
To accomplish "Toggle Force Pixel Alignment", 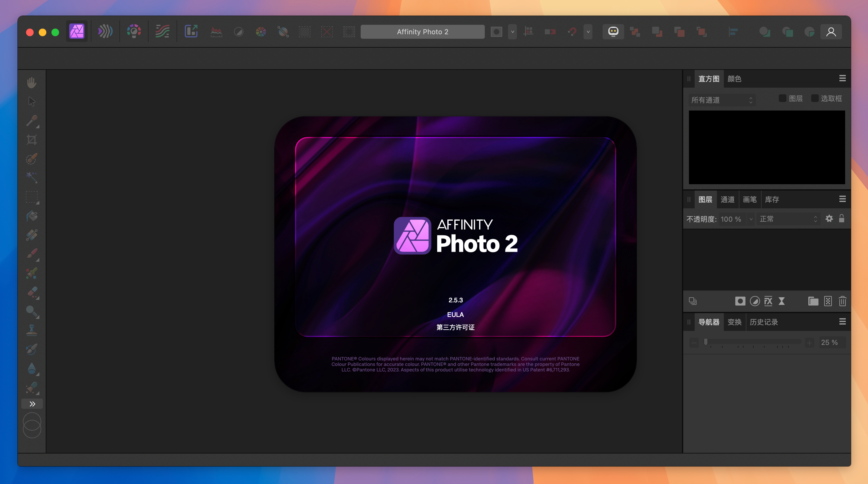I will click(528, 32).
